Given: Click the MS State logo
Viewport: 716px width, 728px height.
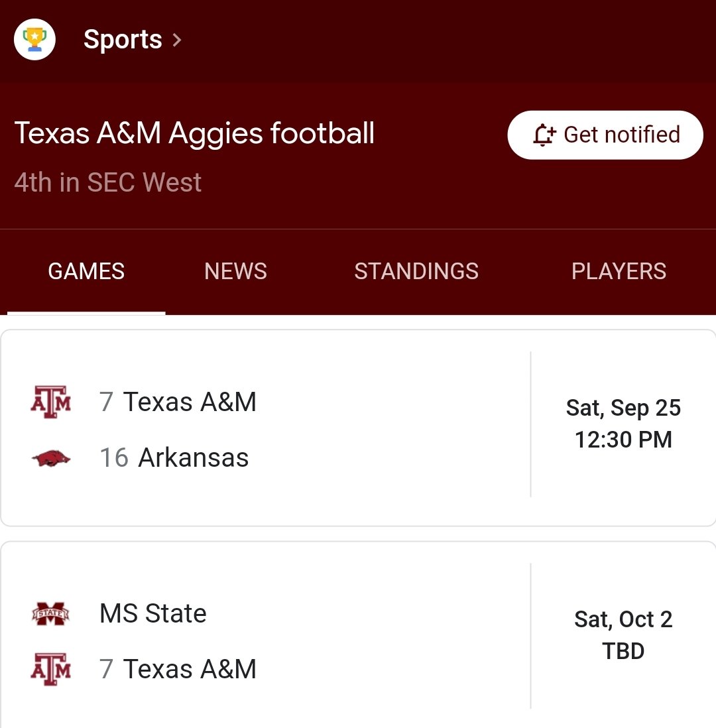Looking at the screenshot, I should (x=50, y=613).
